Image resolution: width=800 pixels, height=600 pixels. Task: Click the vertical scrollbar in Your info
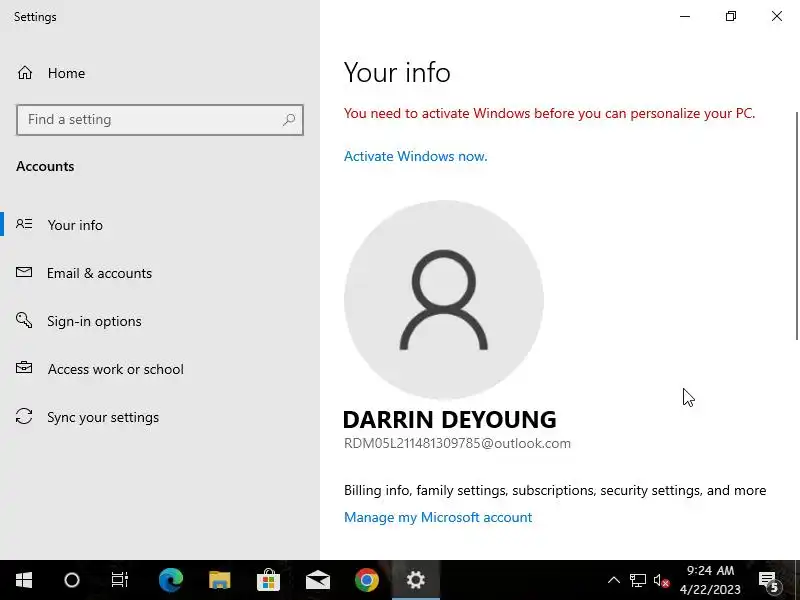(796, 226)
